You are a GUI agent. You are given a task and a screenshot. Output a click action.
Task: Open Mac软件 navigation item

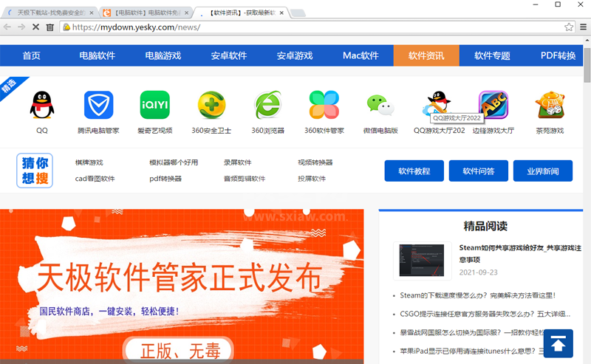(361, 56)
